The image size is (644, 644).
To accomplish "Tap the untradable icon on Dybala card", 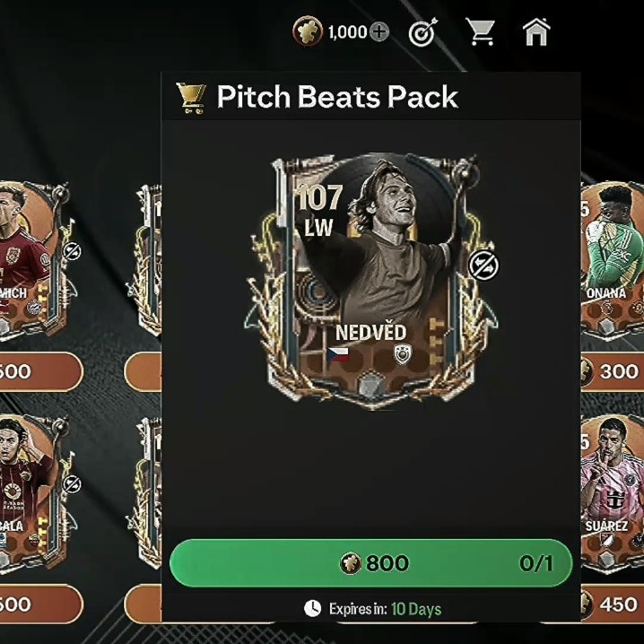I will tap(72, 484).
